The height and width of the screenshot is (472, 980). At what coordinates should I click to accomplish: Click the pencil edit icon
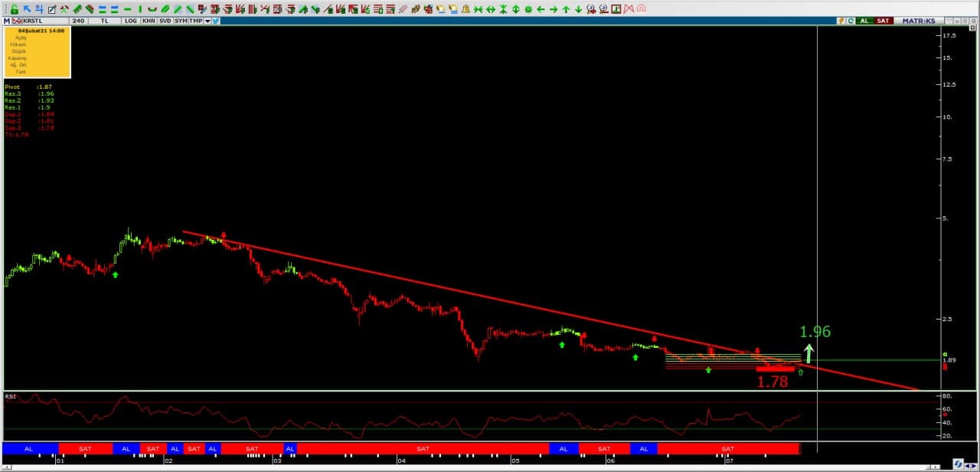pyautogui.click(x=51, y=9)
